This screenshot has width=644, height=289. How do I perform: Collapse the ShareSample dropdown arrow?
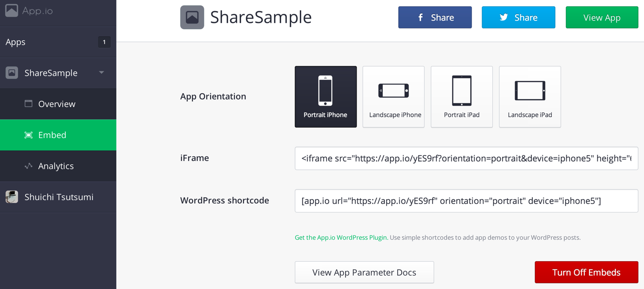(102, 73)
